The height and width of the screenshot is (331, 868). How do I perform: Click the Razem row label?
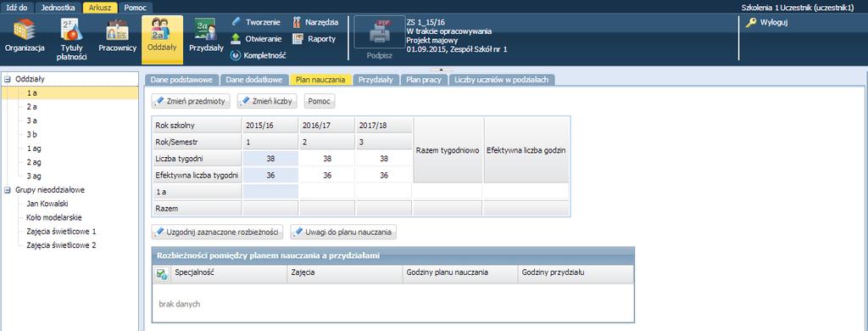point(197,209)
